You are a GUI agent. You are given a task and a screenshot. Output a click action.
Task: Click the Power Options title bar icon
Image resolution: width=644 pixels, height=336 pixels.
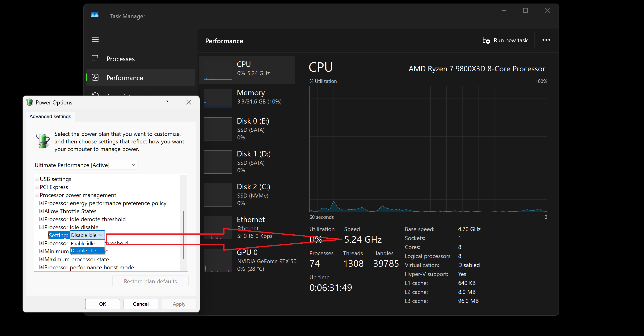pyautogui.click(x=30, y=102)
